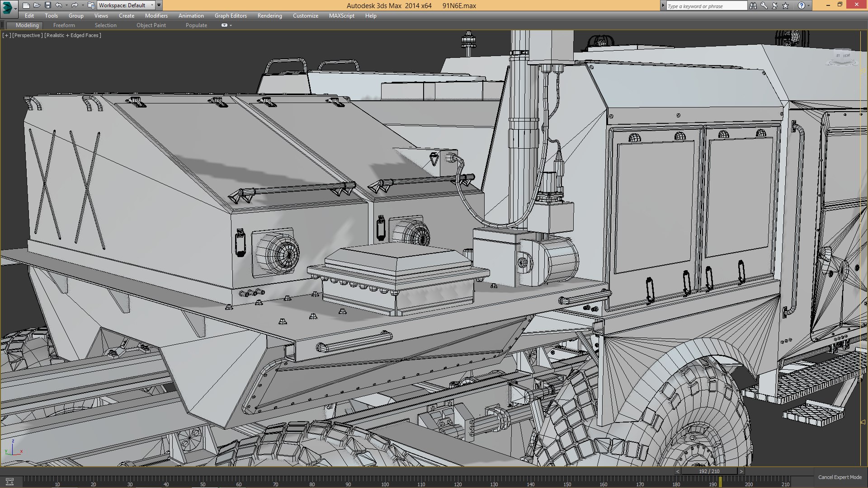
Task: Open Favorites star icon
Action: click(786, 6)
